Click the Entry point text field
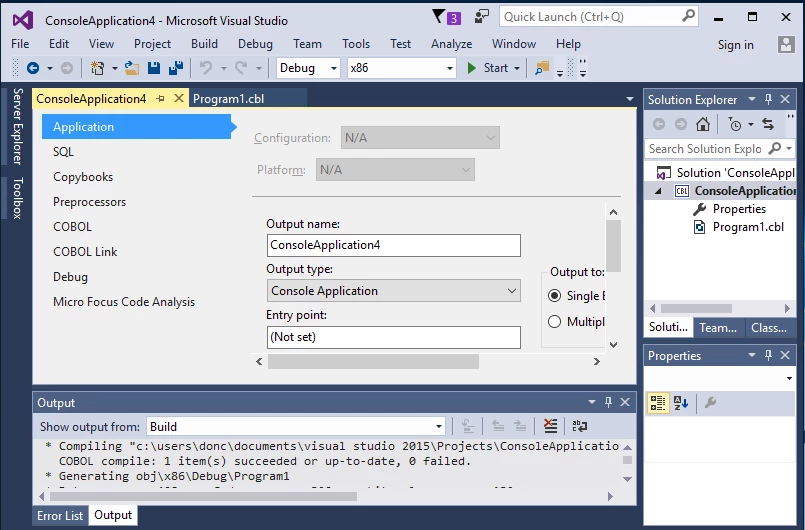 tap(394, 337)
